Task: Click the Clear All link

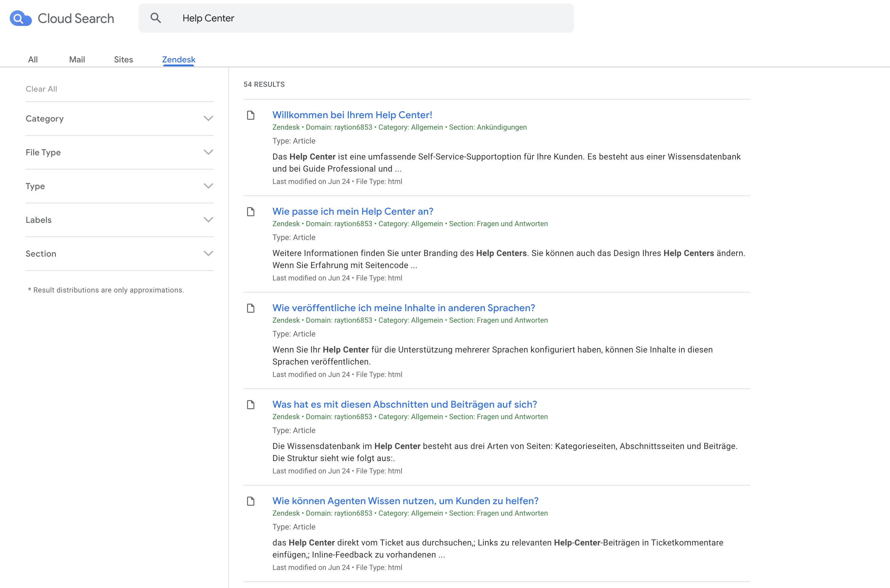Action: coord(41,89)
